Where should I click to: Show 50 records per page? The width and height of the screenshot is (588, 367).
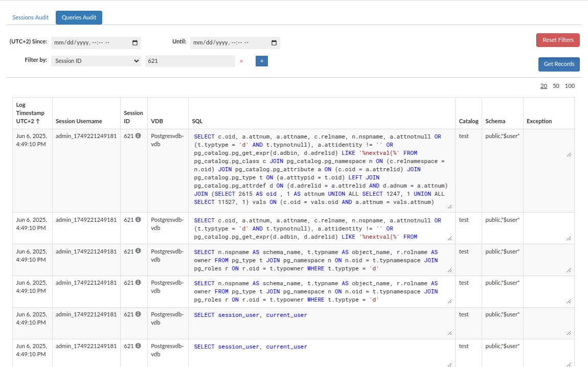click(x=556, y=86)
